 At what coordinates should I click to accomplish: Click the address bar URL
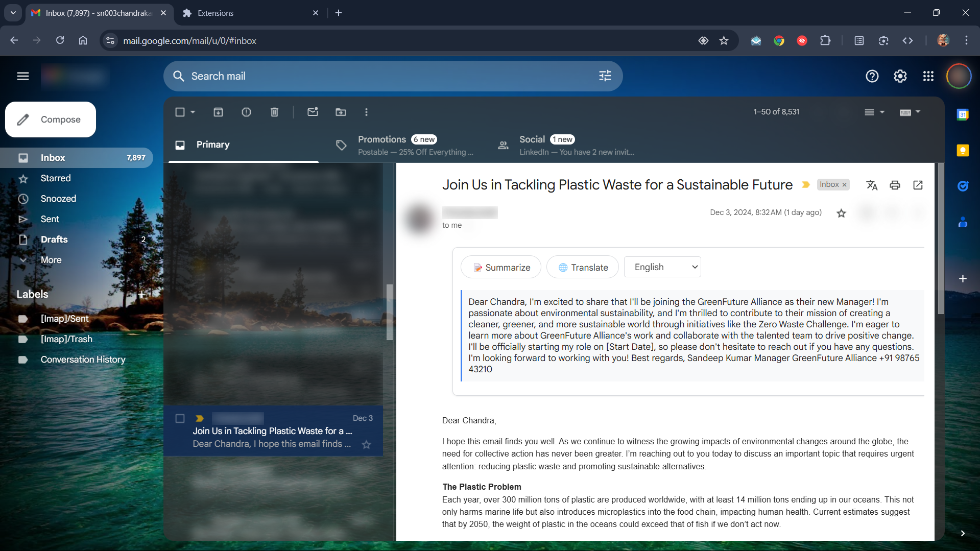(189, 41)
